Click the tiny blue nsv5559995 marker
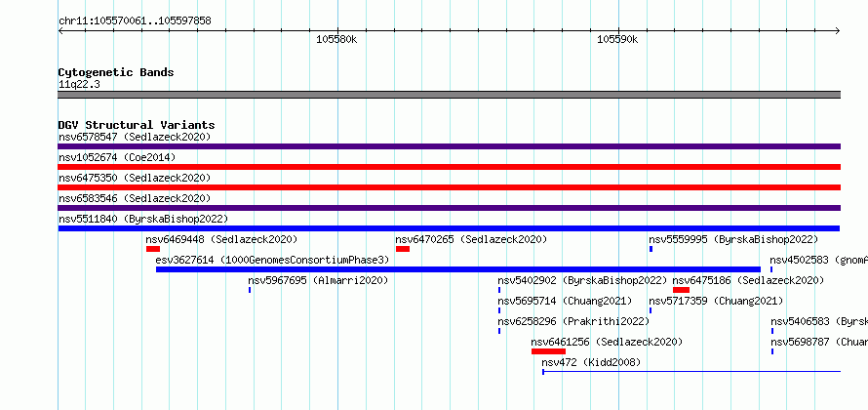 651,249
